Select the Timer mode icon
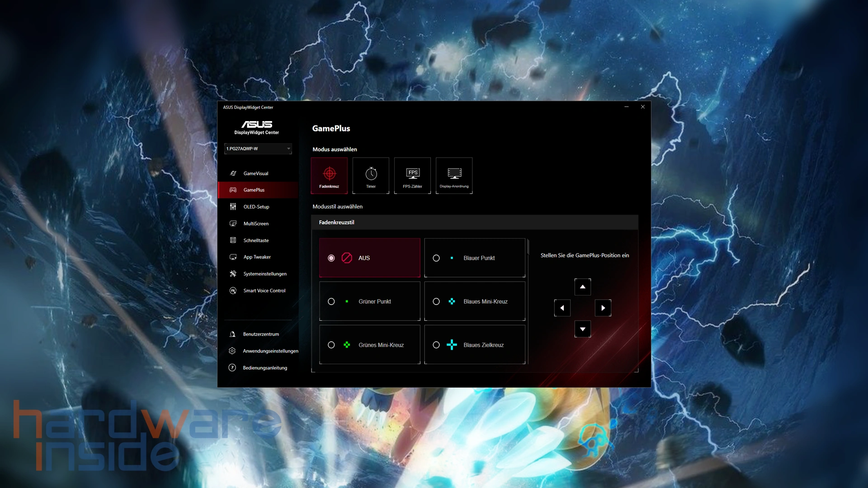 click(x=371, y=175)
